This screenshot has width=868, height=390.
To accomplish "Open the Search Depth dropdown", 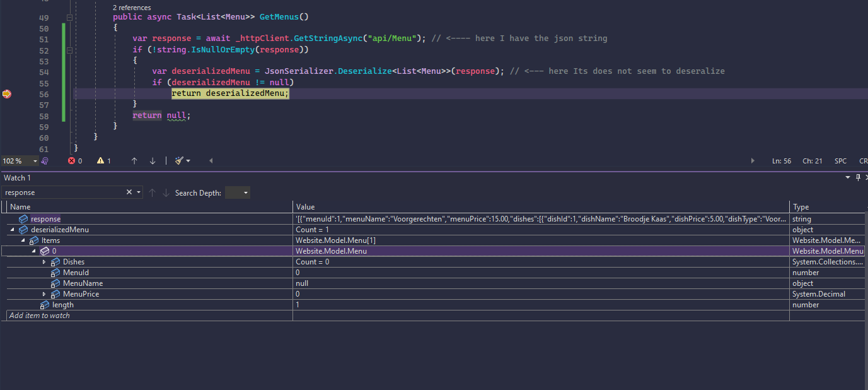I will pos(238,192).
